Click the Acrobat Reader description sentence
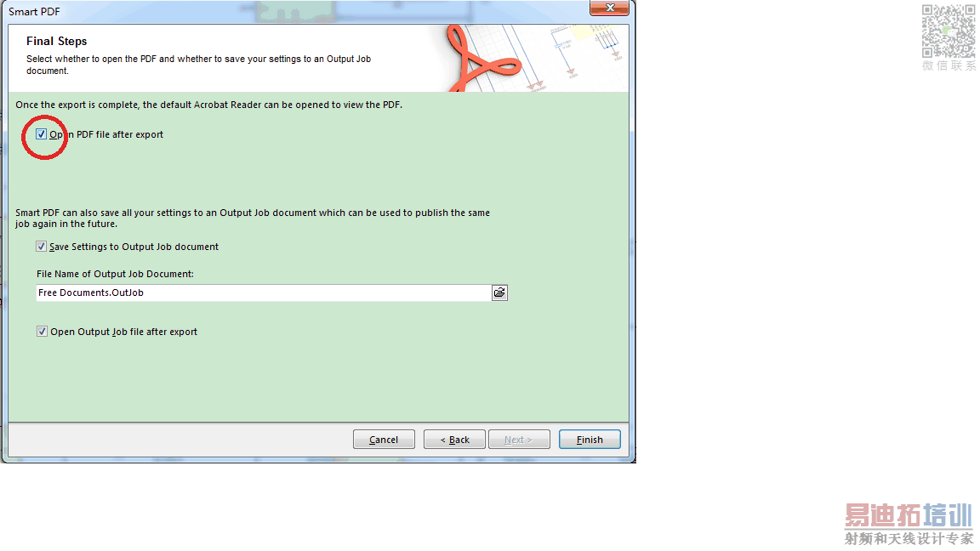 tap(208, 105)
